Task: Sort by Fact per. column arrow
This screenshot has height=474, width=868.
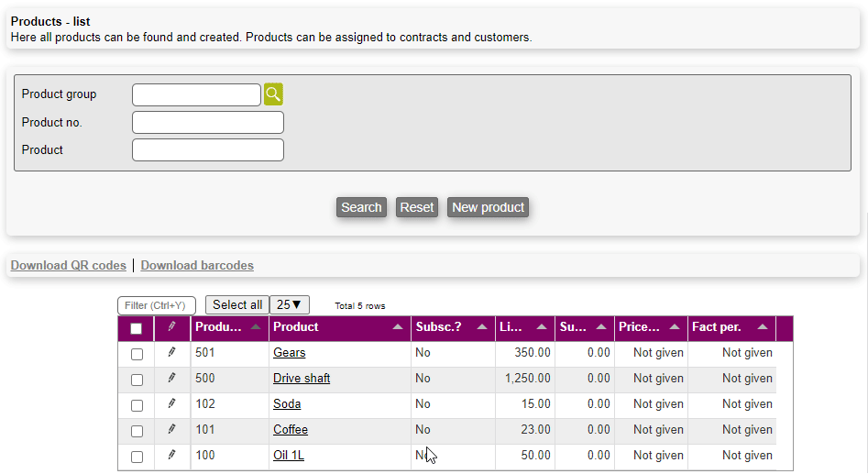Action: pyautogui.click(x=763, y=327)
